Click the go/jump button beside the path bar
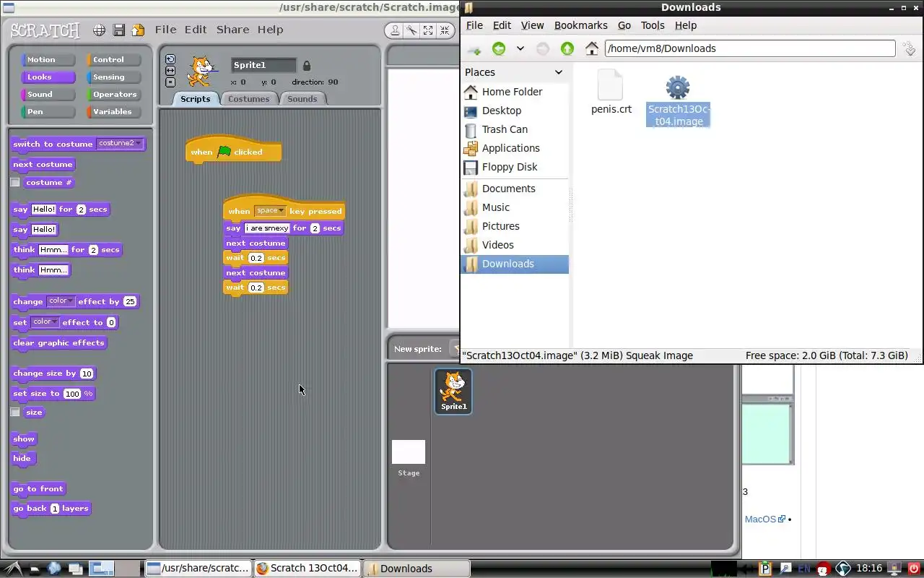Viewport: 924px width, 578px height. pos(910,48)
